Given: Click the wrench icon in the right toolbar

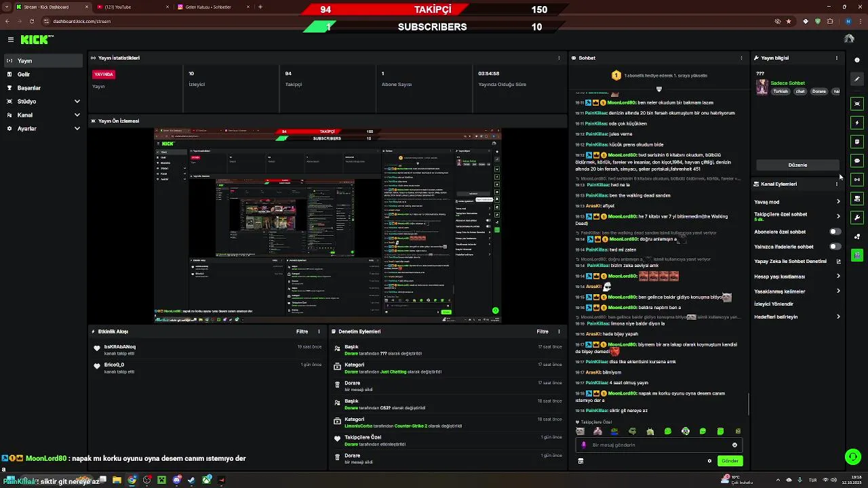Looking at the screenshot, I should pyautogui.click(x=857, y=218).
